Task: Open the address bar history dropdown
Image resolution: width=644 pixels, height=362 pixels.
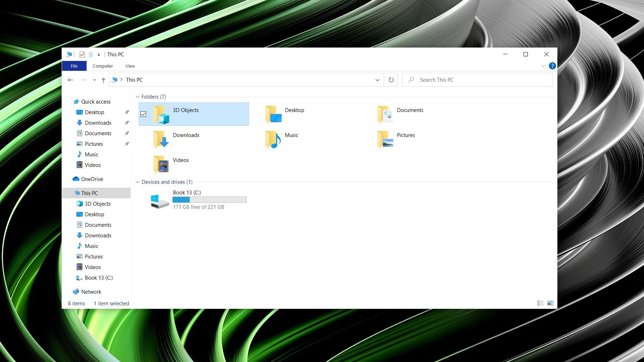Action: [x=377, y=80]
